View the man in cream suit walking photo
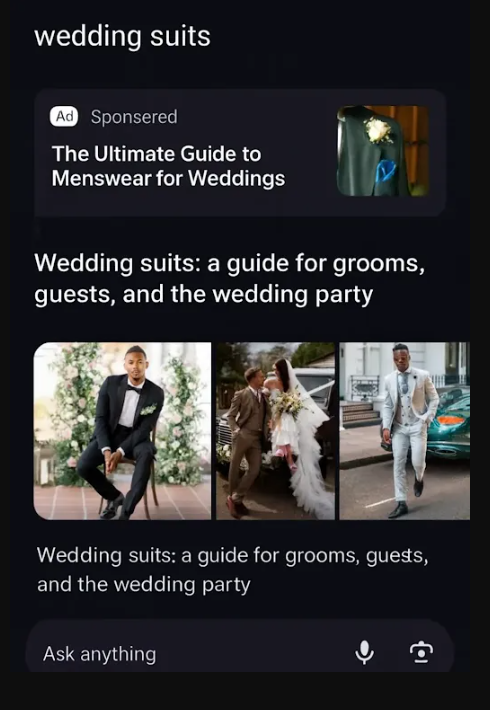This screenshot has width=490, height=710. [404, 431]
